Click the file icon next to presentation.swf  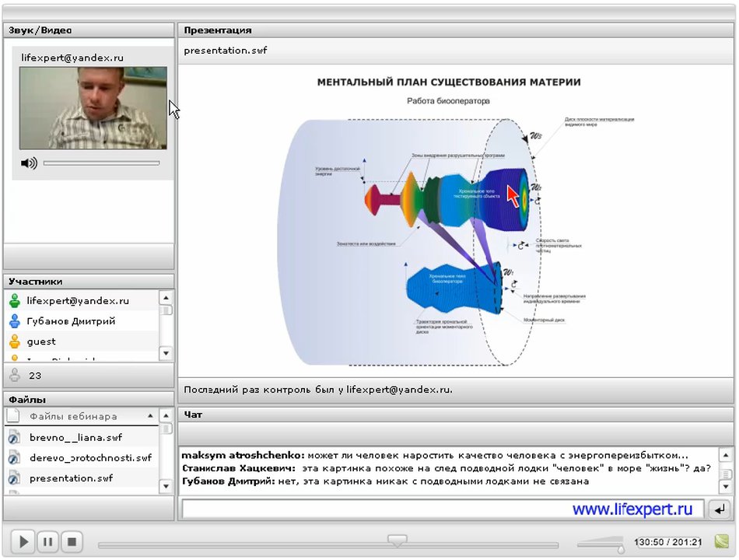click(14, 478)
